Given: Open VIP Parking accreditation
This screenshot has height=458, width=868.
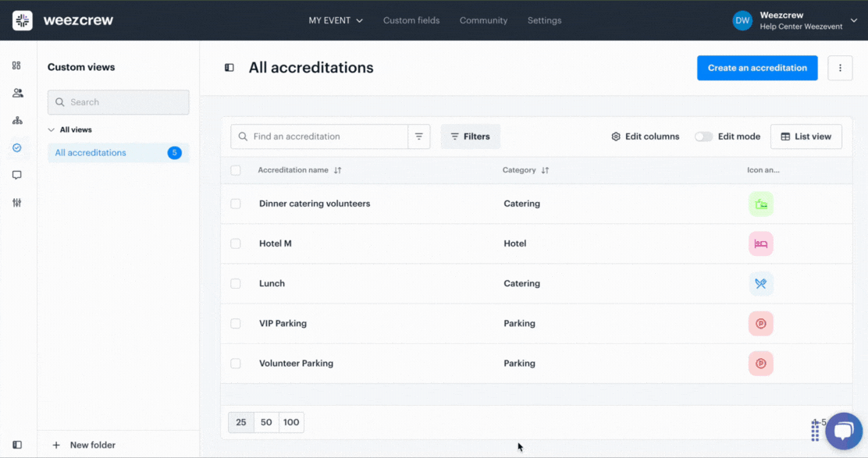Looking at the screenshot, I should coord(283,323).
